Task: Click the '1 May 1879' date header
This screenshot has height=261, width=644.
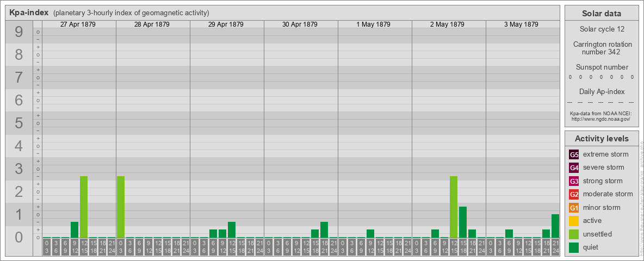Action: (x=373, y=24)
